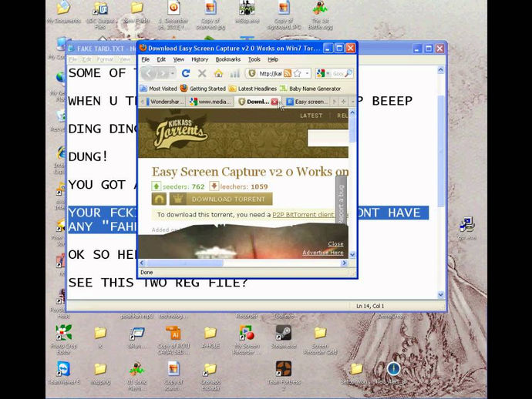Switch to the Easy screen... tab
Viewport: 532px width, 399px height.
click(x=308, y=102)
